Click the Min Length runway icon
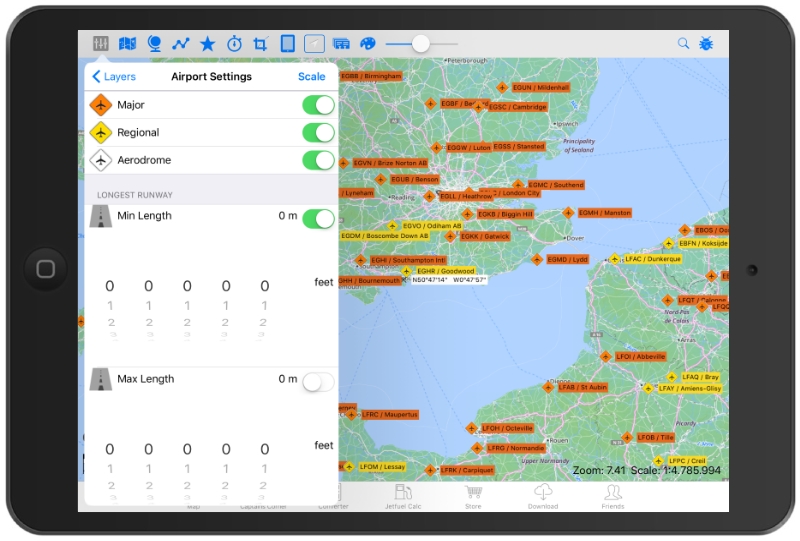800x541 pixels. point(101,216)
